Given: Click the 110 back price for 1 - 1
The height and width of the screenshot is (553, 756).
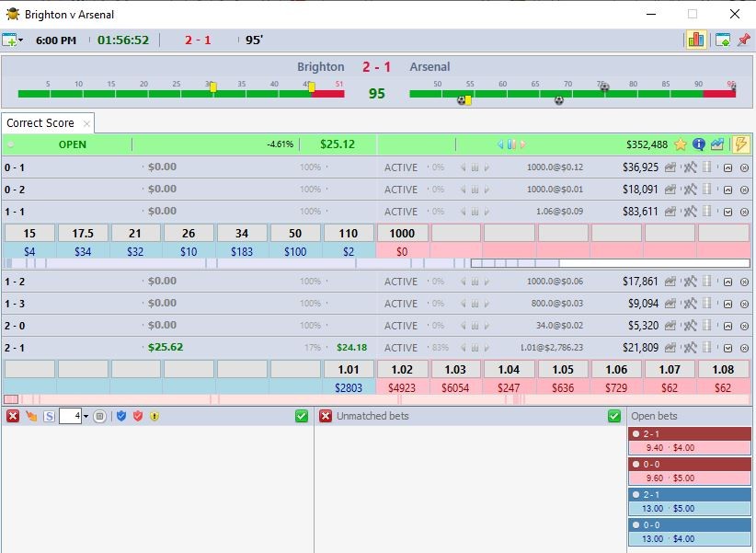Looking at the screenshot, I should pos(348,234).
